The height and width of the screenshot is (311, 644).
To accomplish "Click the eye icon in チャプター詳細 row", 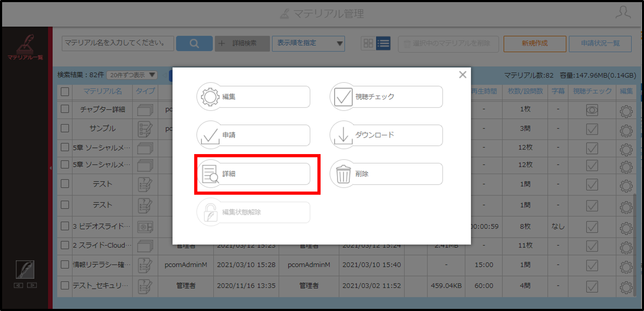I will (592, 110).
